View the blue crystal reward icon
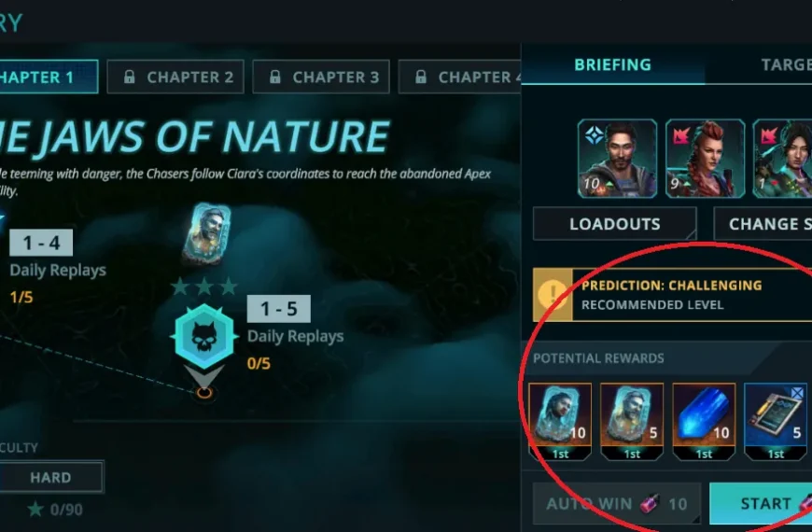812x532 pixels. coord(704,422)
